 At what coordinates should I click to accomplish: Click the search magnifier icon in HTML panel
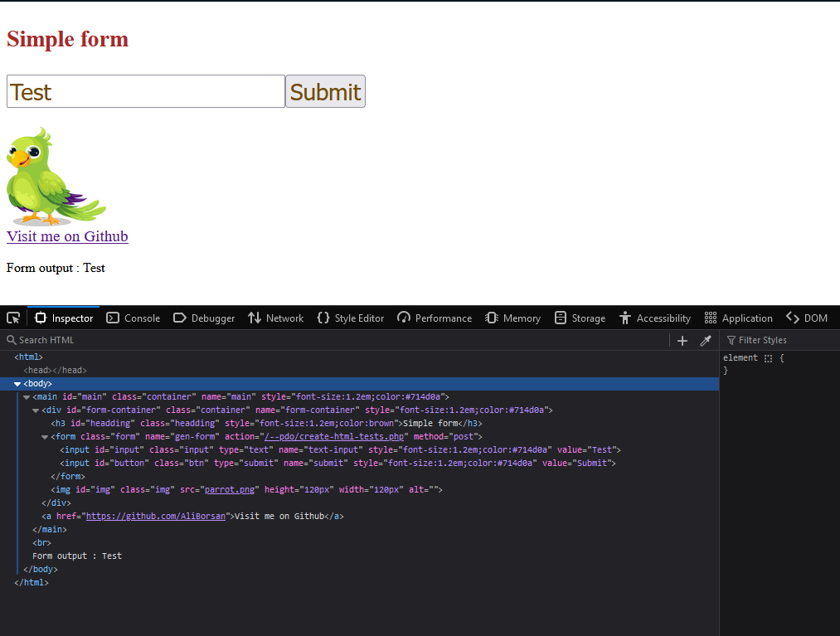pyautogui.click(x=12, y=340)
